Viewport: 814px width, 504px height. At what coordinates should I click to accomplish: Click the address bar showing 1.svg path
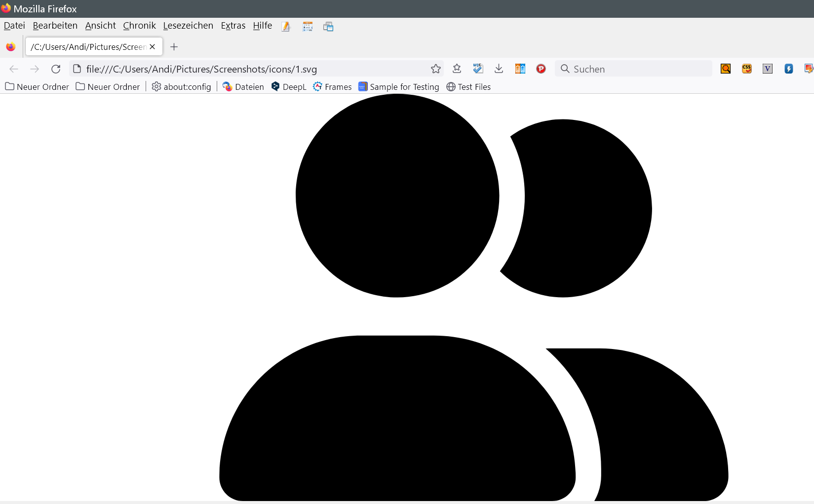(x=247, y=69)
